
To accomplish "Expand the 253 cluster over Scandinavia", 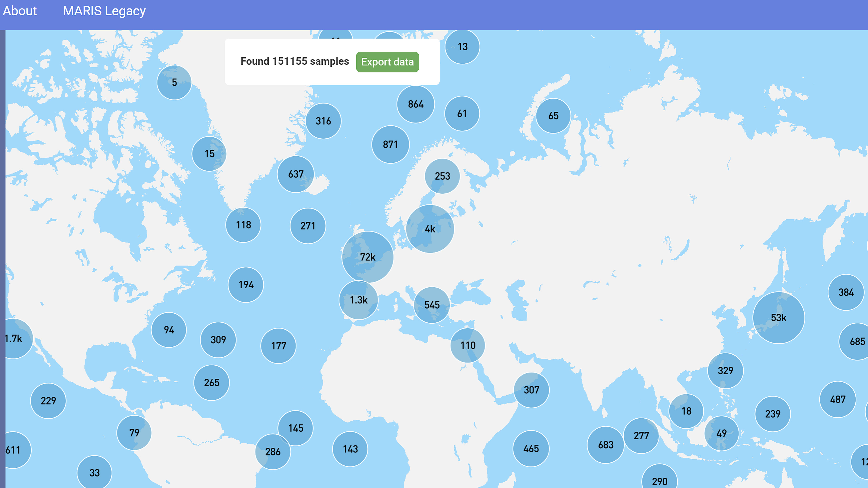I will pyautogui.click(x=442, y=176).
